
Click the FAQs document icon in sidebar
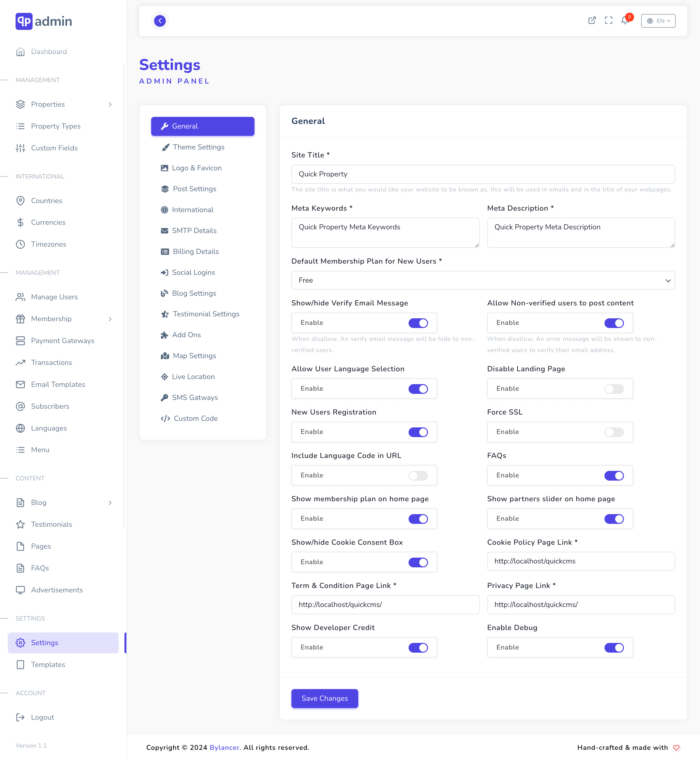click(x=20, y=568)
